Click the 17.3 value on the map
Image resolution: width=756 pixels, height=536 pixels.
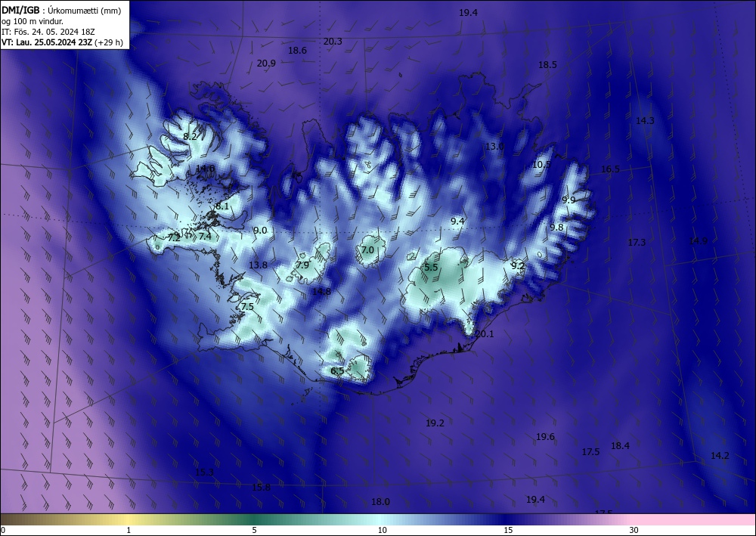coord(637,242)
